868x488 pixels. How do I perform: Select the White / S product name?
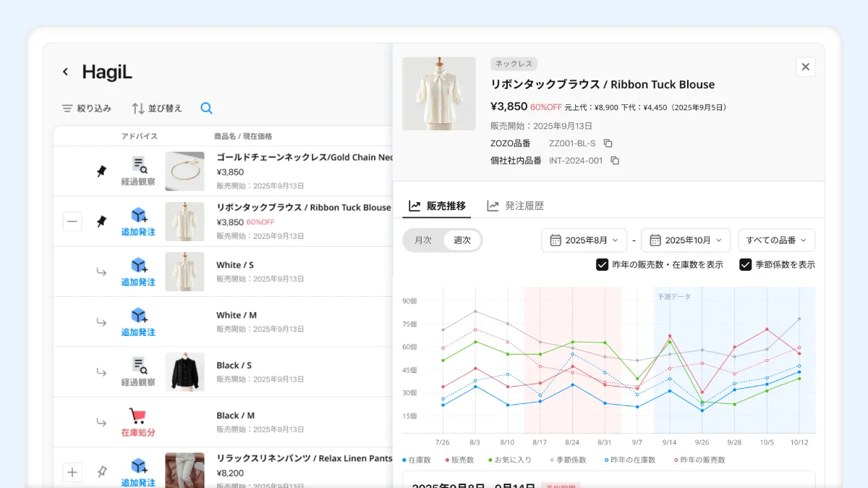[x=235, y=265]
